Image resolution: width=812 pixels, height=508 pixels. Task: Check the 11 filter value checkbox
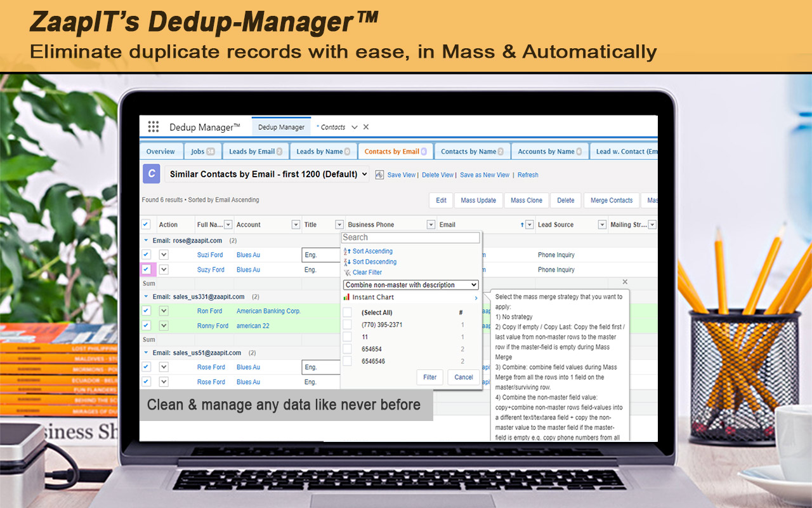point(347,337)
